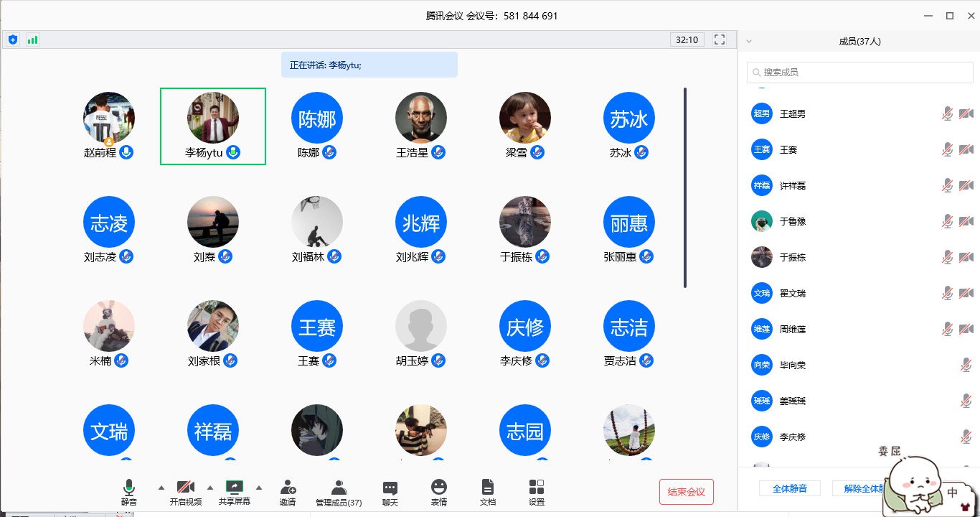Enter fullscreen using top-right icon

(x=720, y=40)
